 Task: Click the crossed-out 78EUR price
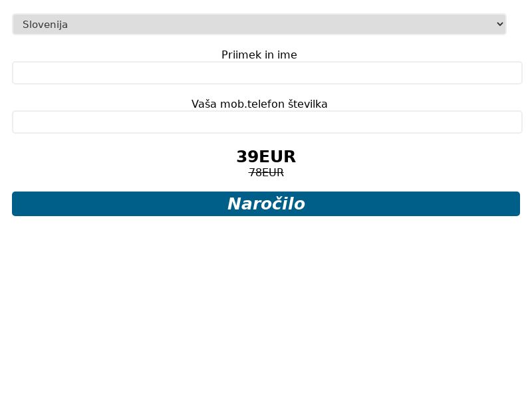(x=266, y=172)
